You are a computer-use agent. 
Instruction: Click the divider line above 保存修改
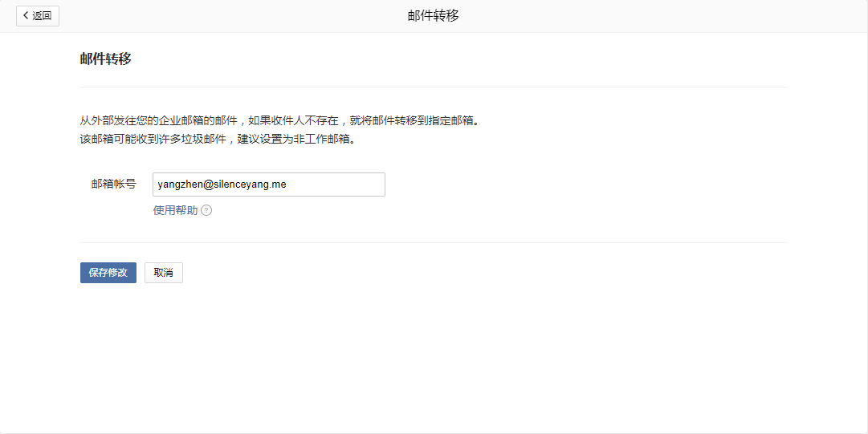click(x=434, y=242)
